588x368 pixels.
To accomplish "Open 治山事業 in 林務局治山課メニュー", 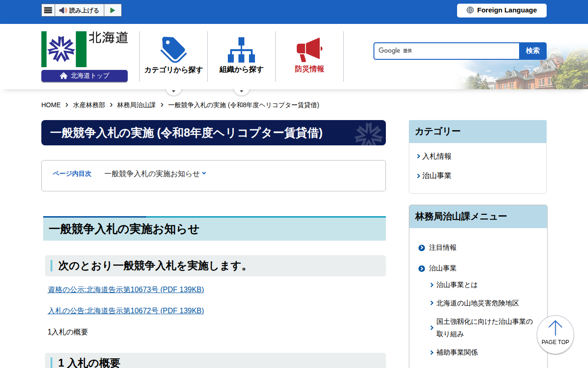I will pos(443,268).
